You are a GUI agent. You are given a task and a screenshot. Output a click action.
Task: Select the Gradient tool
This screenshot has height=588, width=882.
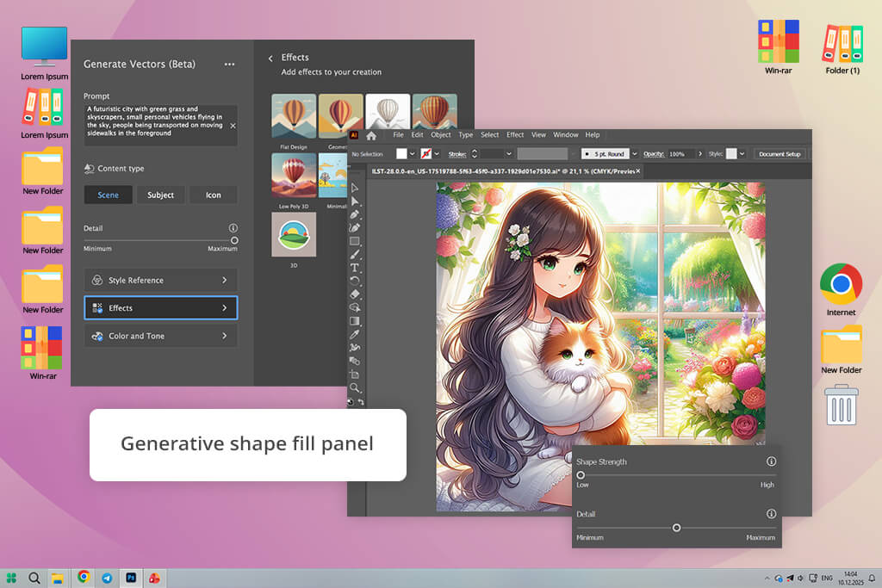pyautogui.click(x=355, y=321)
